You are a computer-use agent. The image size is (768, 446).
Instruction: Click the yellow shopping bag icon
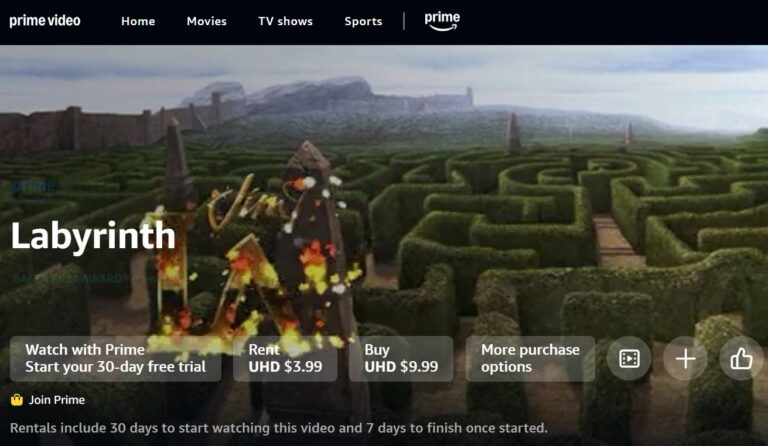click(x=17, y=400)
